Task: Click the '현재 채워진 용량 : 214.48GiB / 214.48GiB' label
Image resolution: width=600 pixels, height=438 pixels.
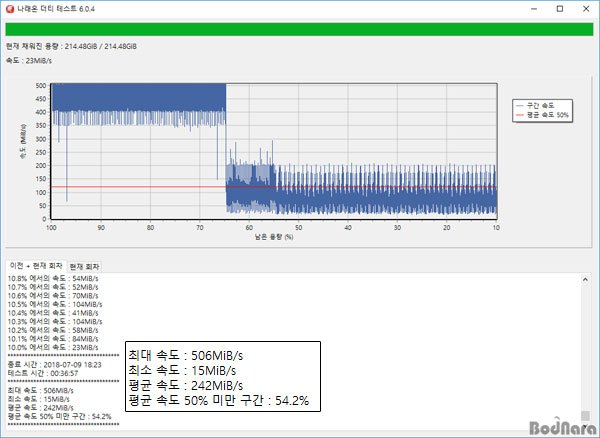Action: coord(72,46)
